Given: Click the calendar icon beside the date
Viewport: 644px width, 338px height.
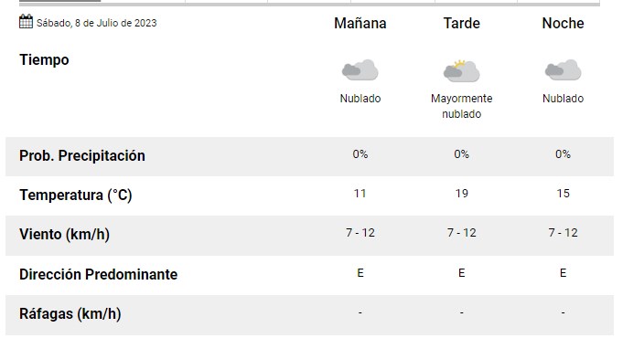Looking at the screenshot, I should [26, 21].
